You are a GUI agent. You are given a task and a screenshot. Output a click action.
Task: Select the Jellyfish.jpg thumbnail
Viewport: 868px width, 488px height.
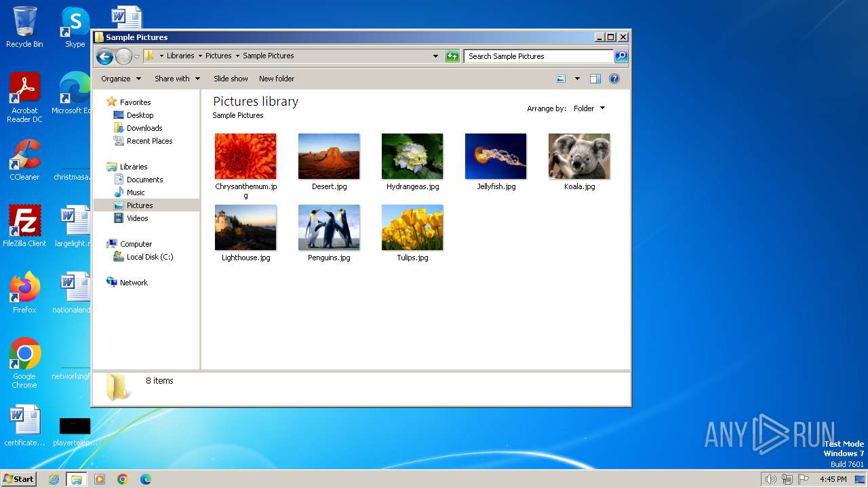coord(496,157)
